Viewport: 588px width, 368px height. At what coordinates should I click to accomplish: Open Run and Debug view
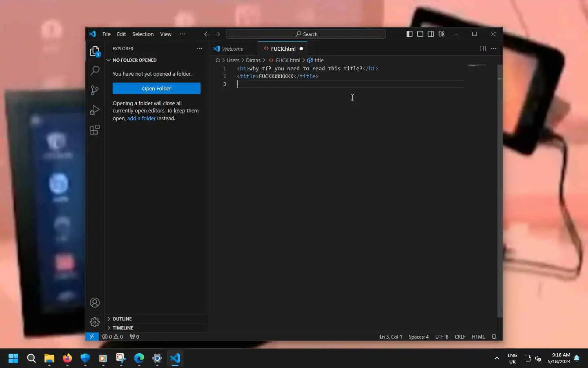click(95, 110)
